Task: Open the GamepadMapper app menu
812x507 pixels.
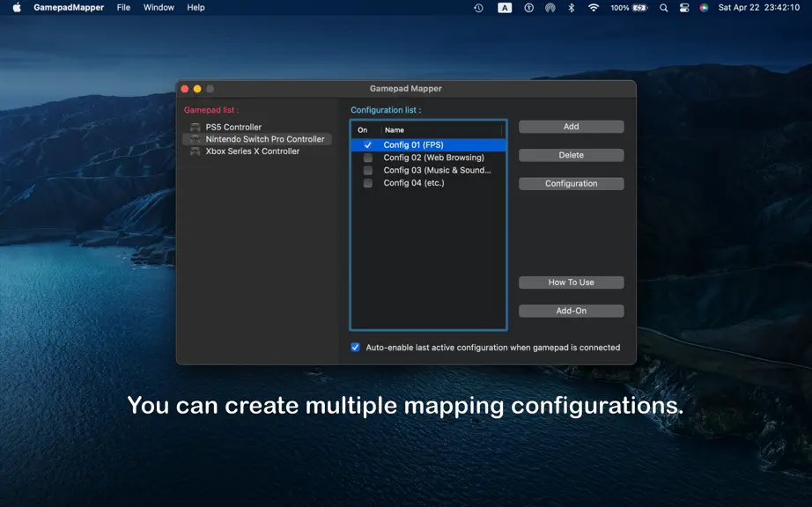Action: click(x=69, y=8)
